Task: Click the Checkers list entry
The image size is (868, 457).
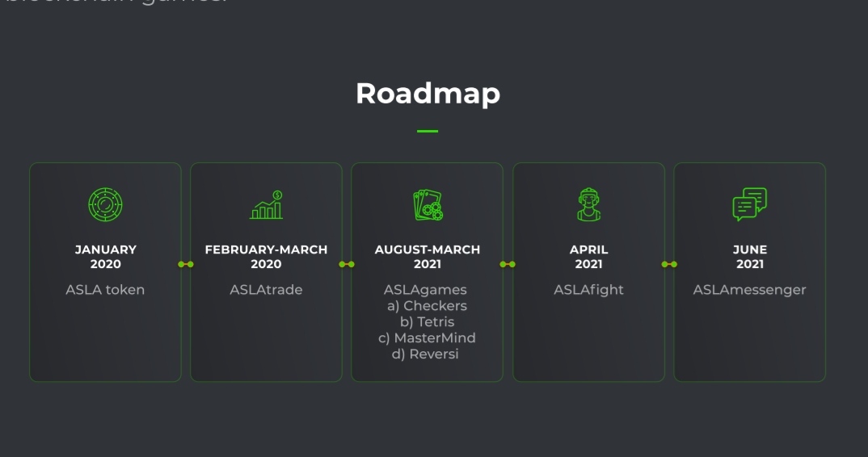Action: click(427, 305)
